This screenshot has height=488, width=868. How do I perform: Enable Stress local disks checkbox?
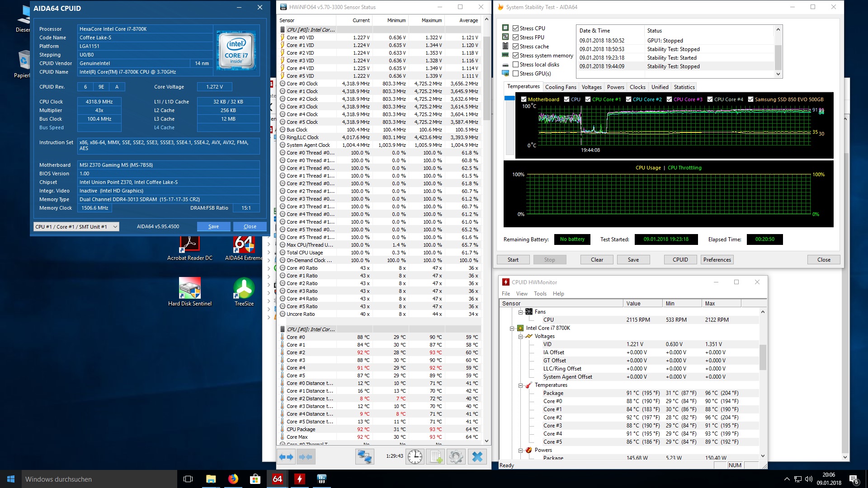(515, 64)
